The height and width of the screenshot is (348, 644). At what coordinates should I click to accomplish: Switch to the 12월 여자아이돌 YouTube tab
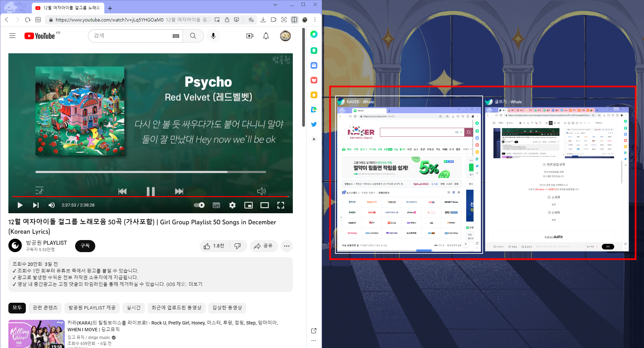(68, 8)
